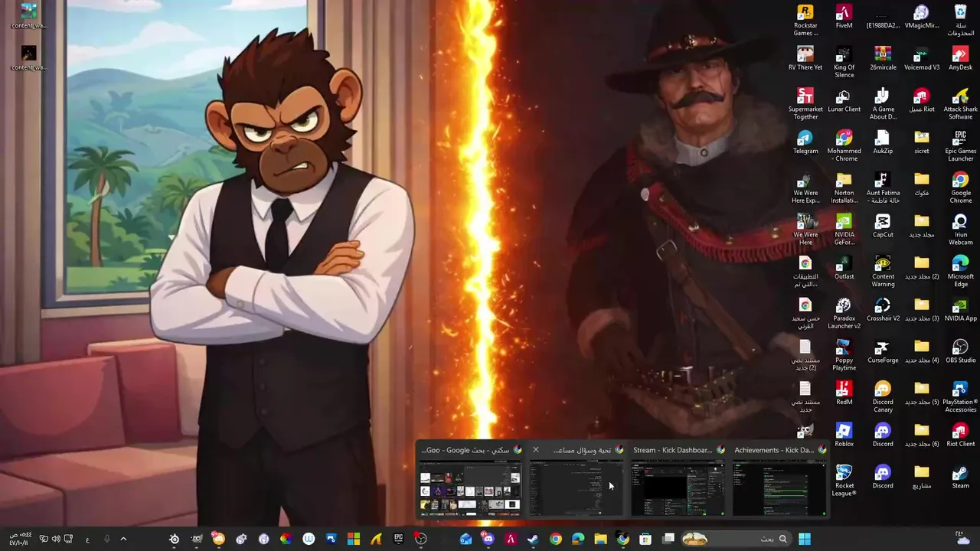Open the VMagicMirror desktop shortcut

tap(921, 17)
